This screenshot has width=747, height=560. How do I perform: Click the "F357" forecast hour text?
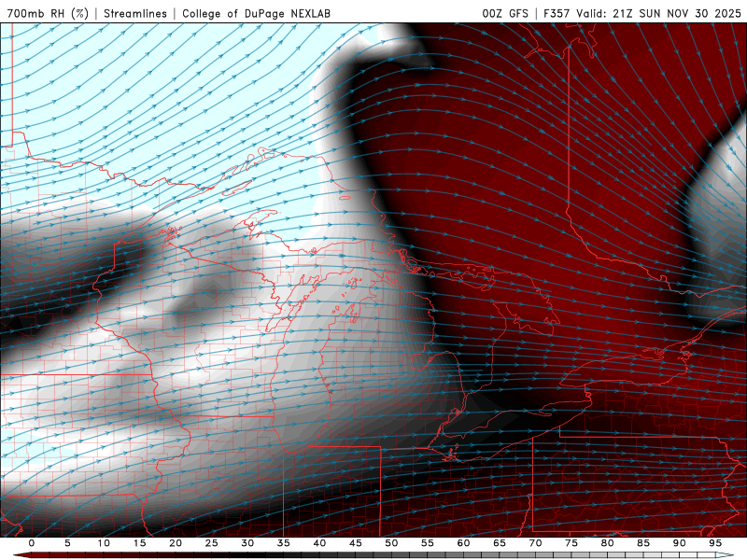[x=557, y=13]
